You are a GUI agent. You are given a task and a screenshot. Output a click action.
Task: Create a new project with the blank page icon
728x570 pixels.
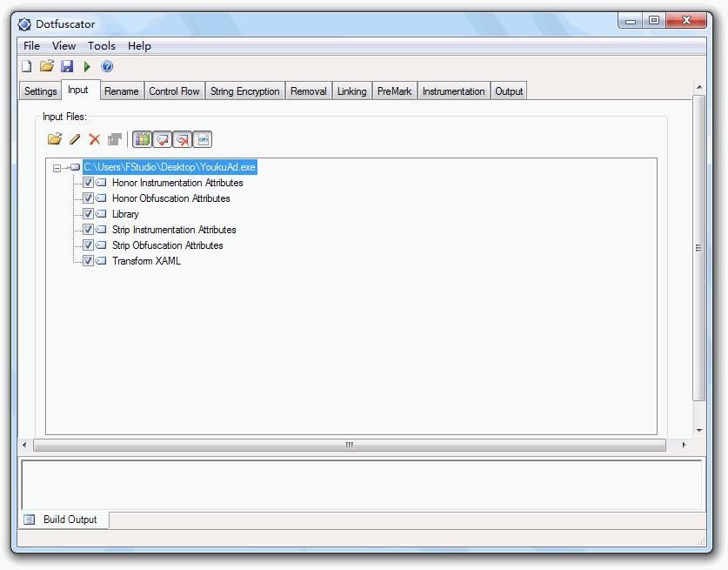point(26,66)
